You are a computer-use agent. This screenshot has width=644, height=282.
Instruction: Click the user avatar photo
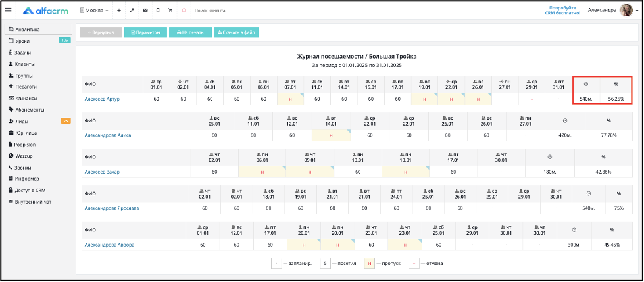coord(626,11)
